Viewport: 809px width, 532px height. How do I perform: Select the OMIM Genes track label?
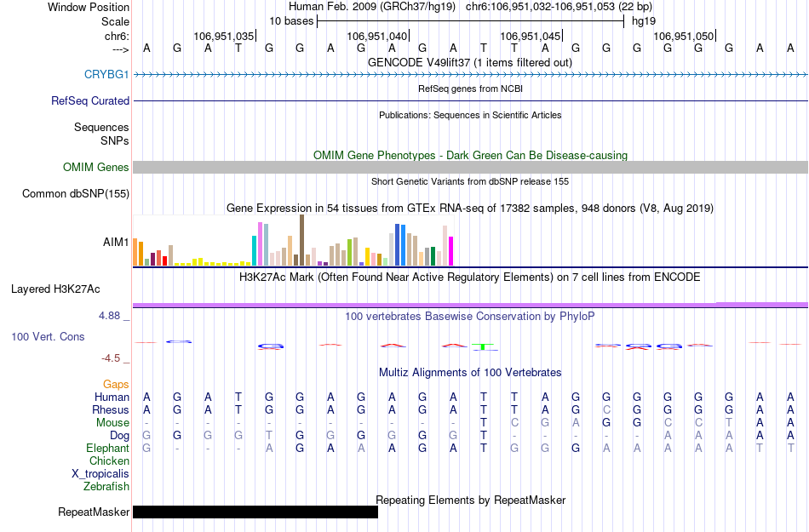(x=95, y=167)
